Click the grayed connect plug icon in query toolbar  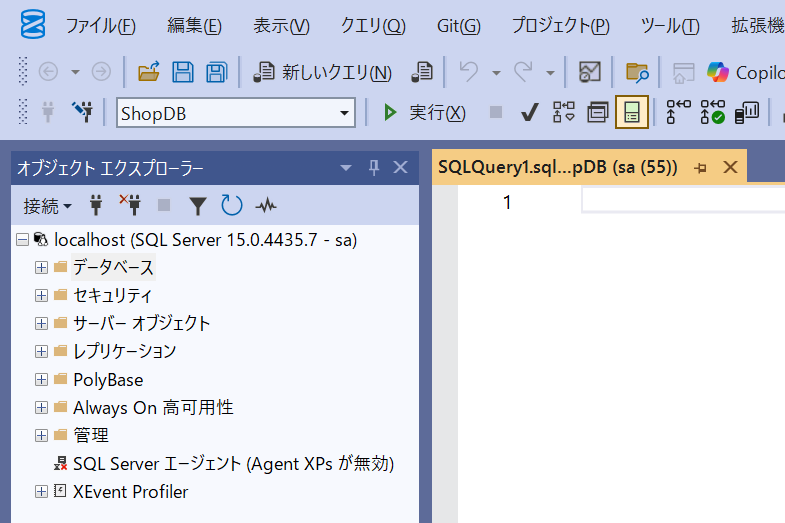[48, 112]
